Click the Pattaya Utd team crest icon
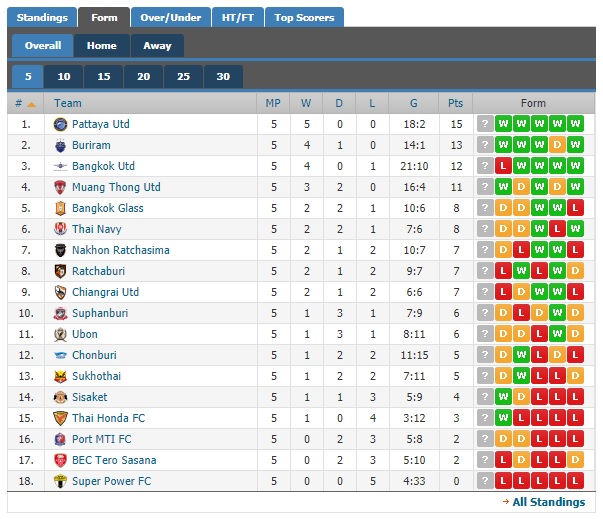 (60, 125)
